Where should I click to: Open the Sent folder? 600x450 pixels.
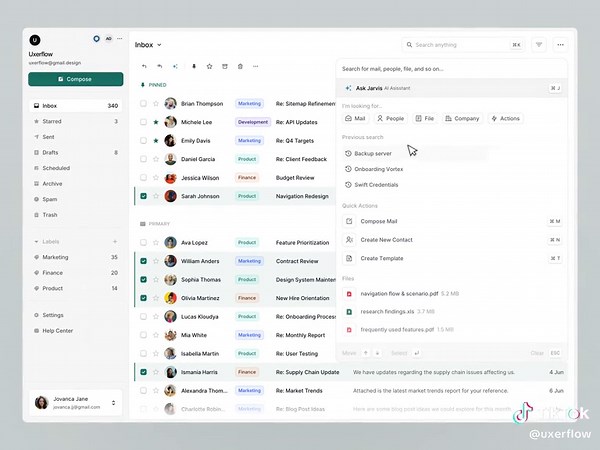(x=76, y=137)
